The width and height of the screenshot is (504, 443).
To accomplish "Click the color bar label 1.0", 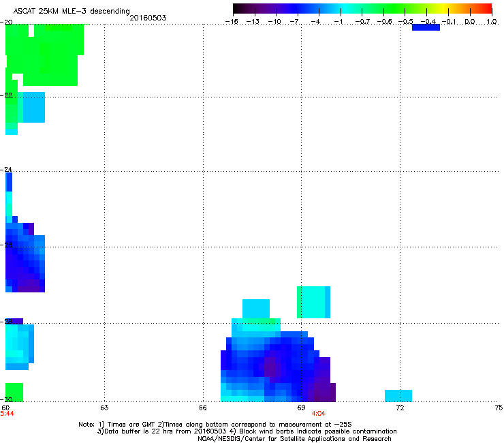I will pyautogui.click(x=492, y=22).
